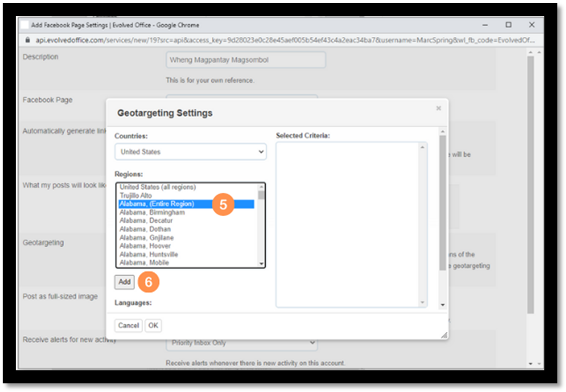This screenshot has height=392, width=566.
Task: Minimize the Chrome window
Action: tap(485, 25)
